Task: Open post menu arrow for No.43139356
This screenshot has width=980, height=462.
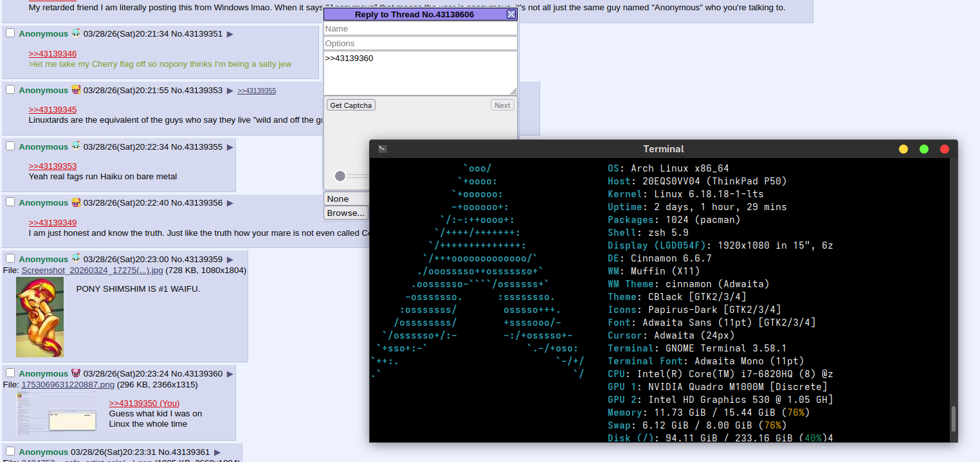Action: click(230, 203)
